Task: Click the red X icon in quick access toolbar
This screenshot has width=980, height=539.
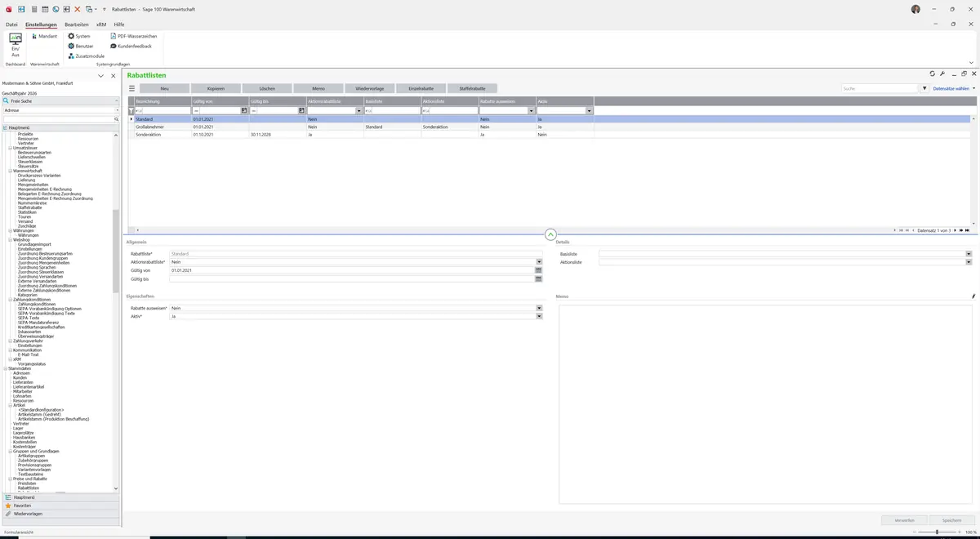Action: coord(78,9)
